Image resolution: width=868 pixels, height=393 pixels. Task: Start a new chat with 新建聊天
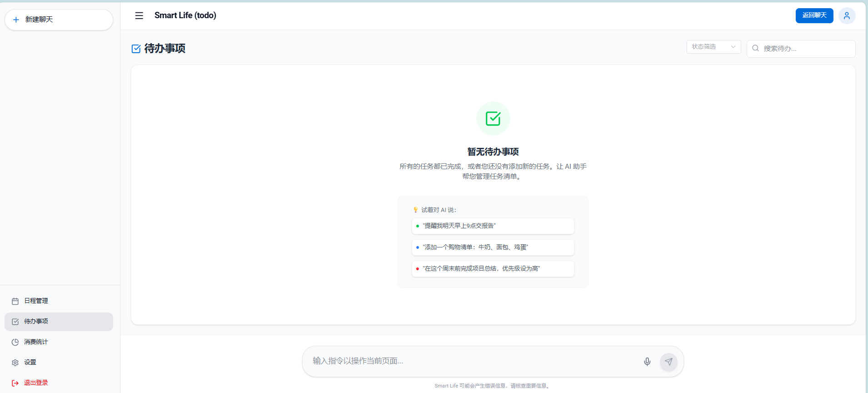59,20
